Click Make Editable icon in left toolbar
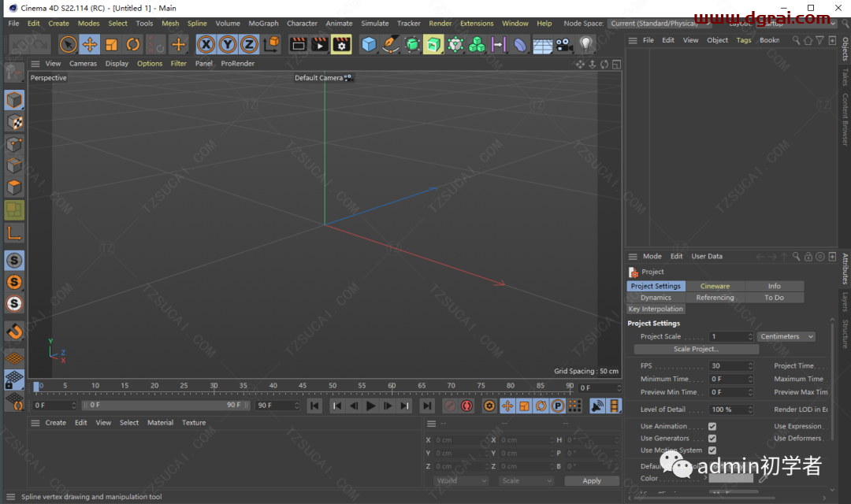Screen dimensions: 851x504 click(x=14, y=72)
